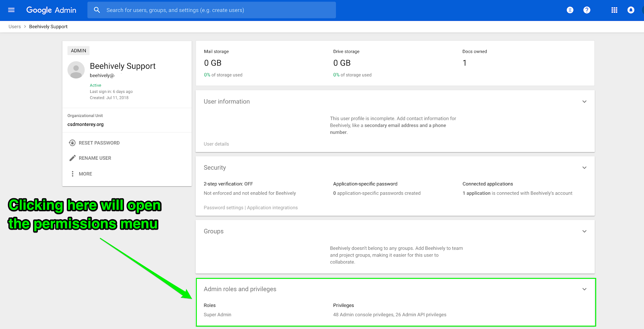Open the hourglass tasks icon
Screen dimensions: 644x329
(570, 10)
